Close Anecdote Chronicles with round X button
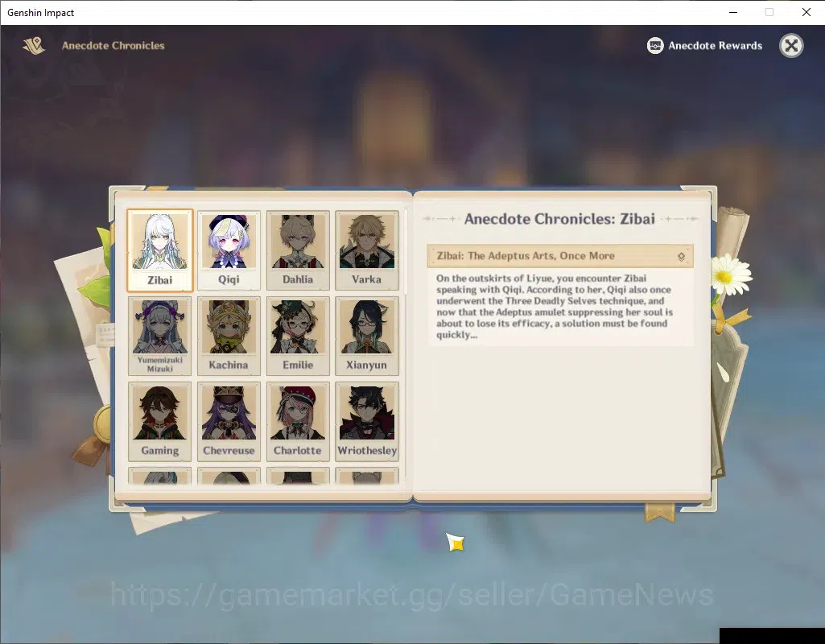The width and height of the screenshot is (825, 644). tap(791, 46)
